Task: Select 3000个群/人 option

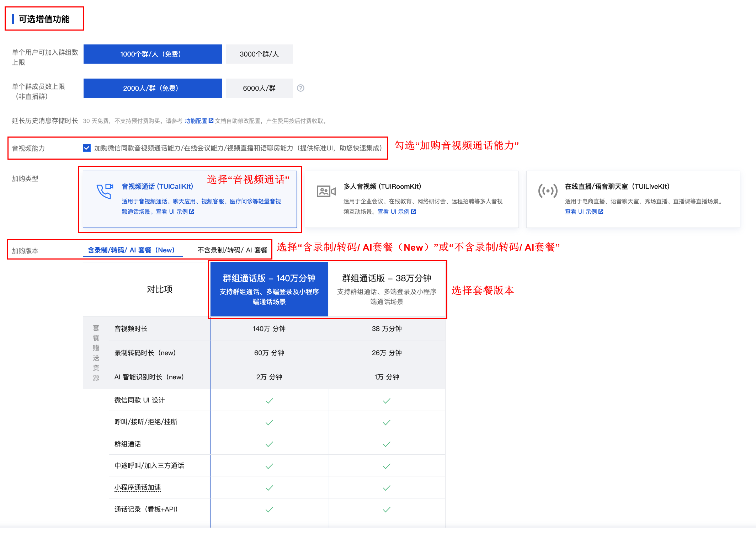Action: point(259,54)
